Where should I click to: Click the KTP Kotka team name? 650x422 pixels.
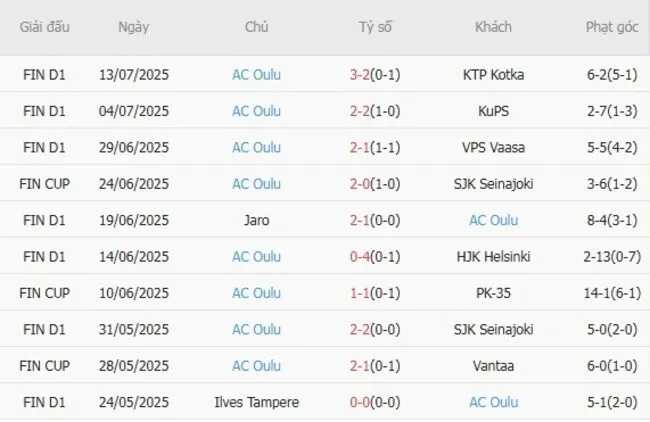(x=493, y=74)
